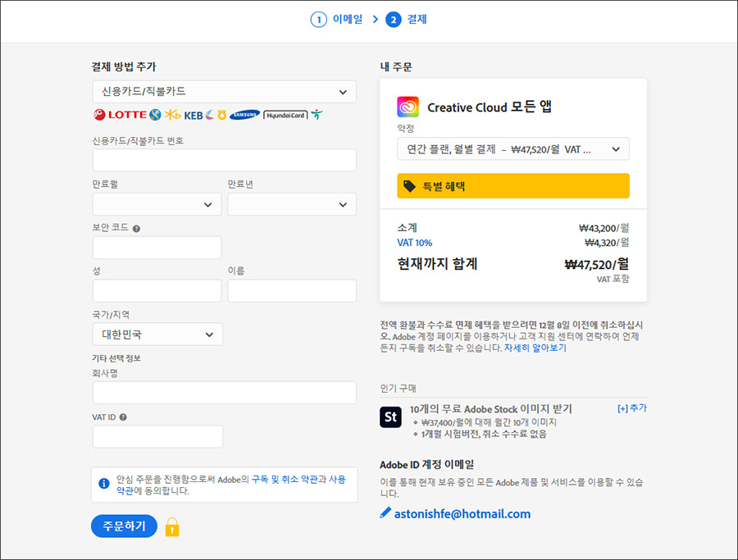Click the astonishfe@hotmail.com email link

tap(462, 514)
